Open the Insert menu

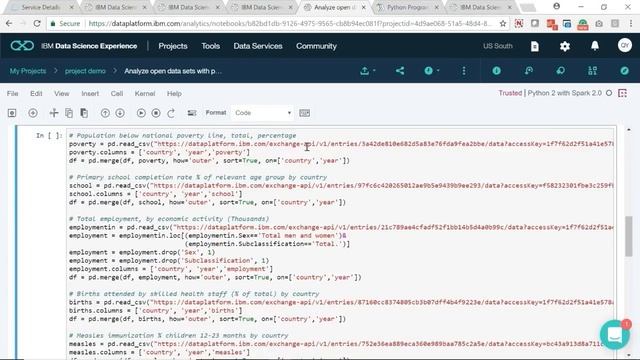tap(90, 93)
